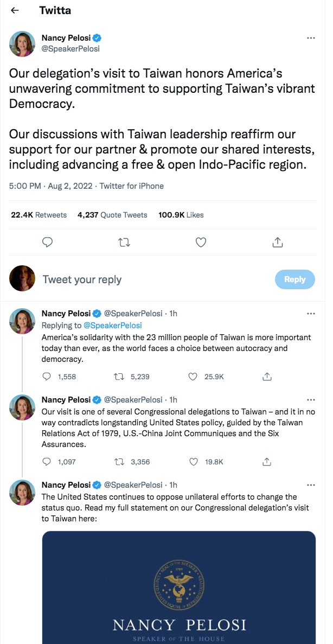The image size is (333, 644).
Task: Open the Nancy Pelosi statement image card
Action: coord(178,588)
